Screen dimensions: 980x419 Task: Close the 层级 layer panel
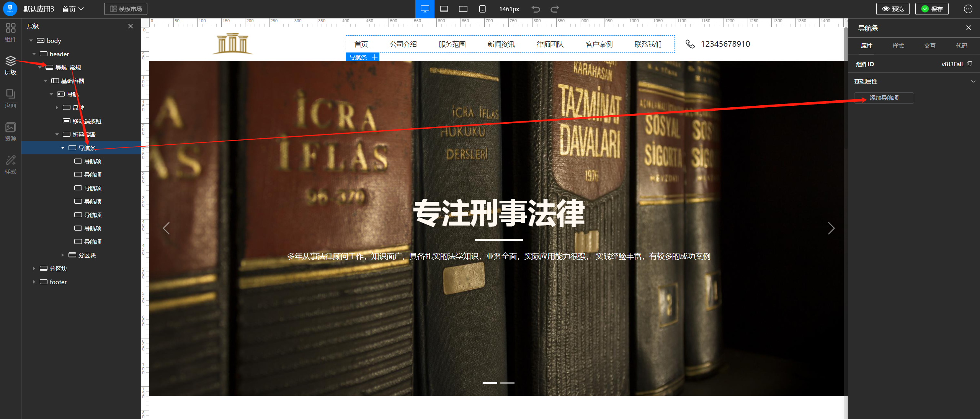131,26
